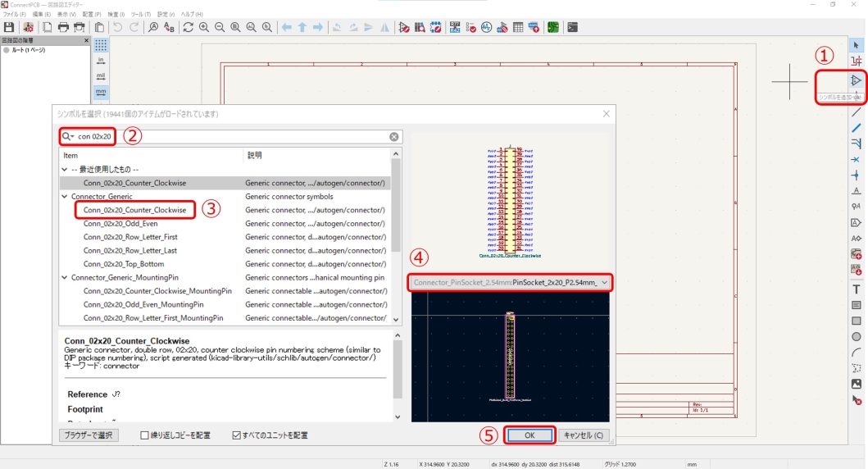868x469 pixels.
Task: Clear the symbol search field
Action: coord(394,137)
